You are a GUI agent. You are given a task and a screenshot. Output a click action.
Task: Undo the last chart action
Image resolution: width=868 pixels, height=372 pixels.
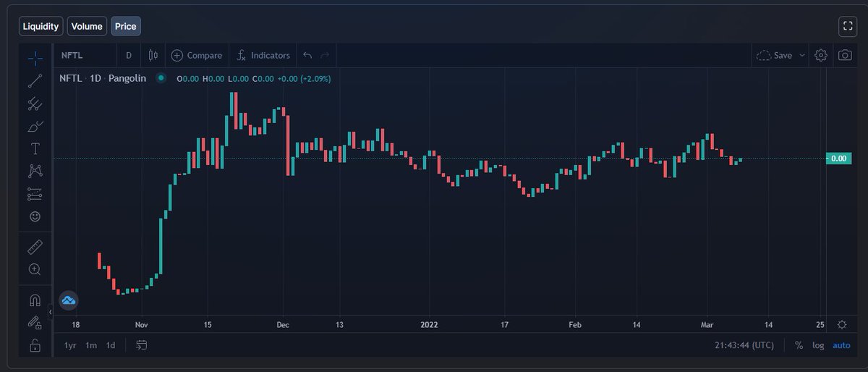[307, 55]
